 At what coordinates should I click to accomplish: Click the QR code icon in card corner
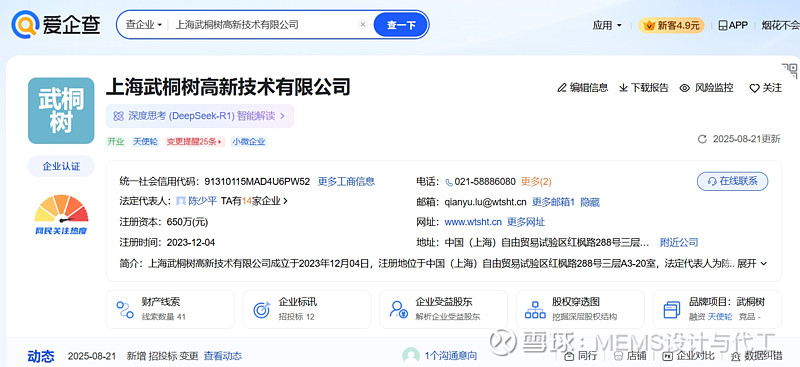pos(790,69)
